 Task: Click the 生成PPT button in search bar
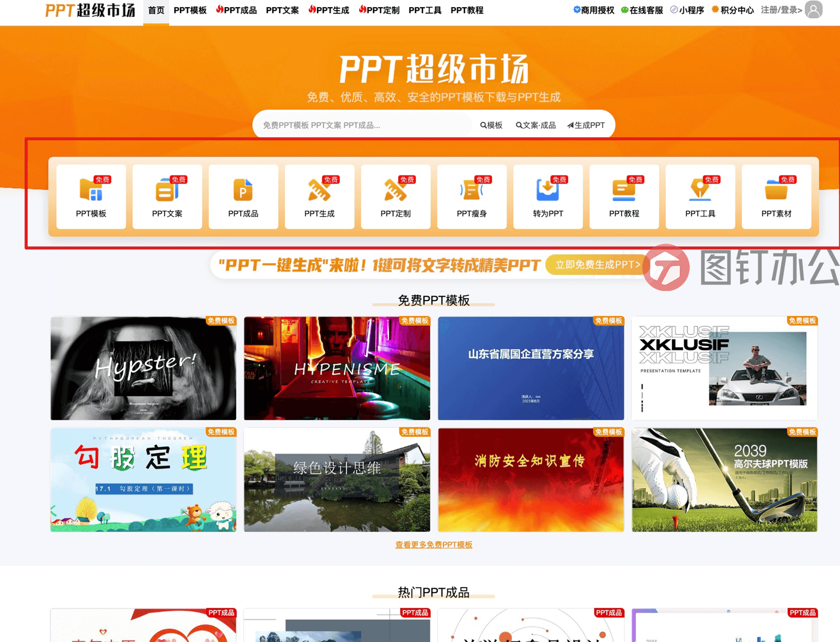(x=586, y=125)
